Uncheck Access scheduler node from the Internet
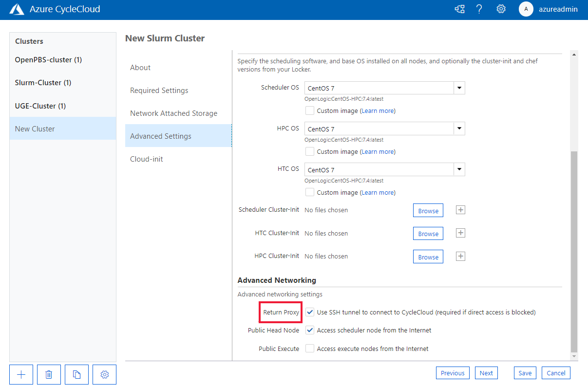 310,330
